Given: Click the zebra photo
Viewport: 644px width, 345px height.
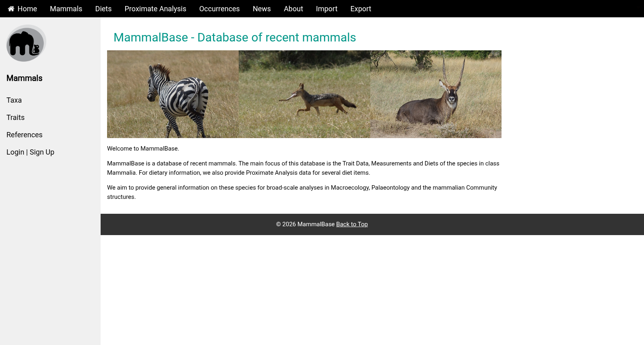Looking at the screenshot, I should [173, 94].
